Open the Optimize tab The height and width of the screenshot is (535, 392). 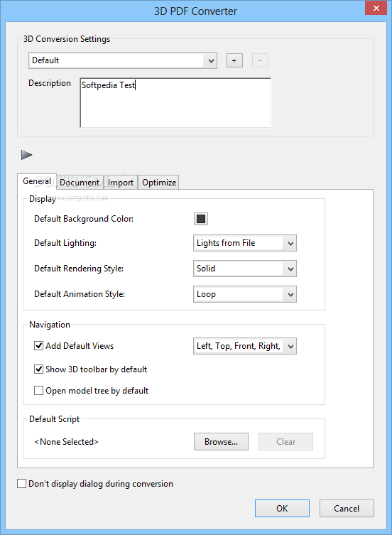tap(159, 182)
